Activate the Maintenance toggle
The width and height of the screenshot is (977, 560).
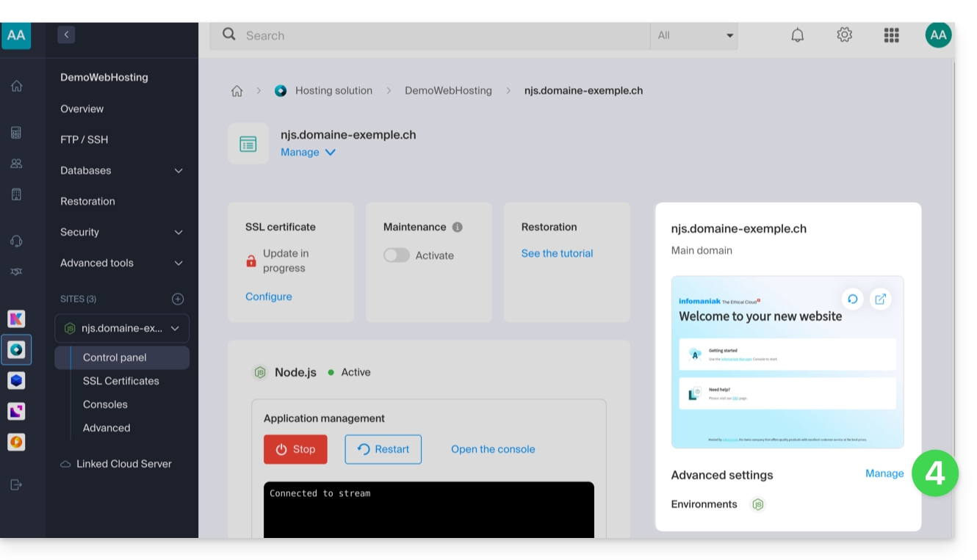pyautogui.click(x=396, y=255)
